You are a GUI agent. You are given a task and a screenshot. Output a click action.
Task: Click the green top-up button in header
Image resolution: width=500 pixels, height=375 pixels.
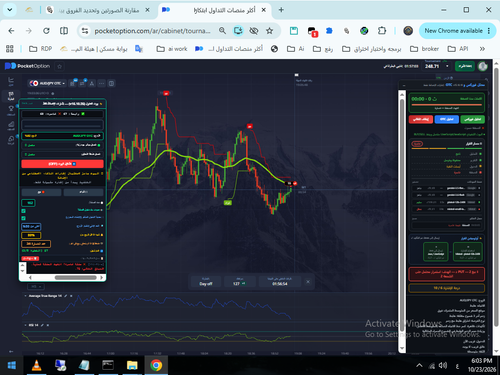click(x=465, y=66)
